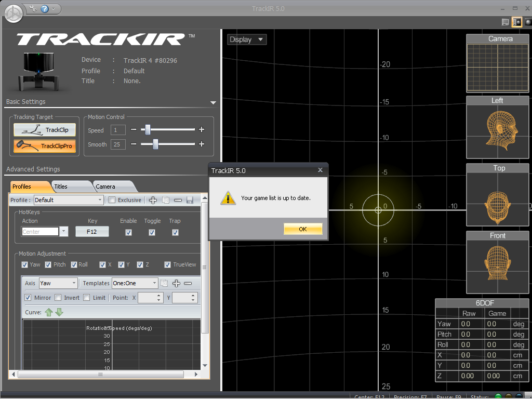The image size is (532, 399).
Task: Disable the Yaw motion checkbox
Action: pyautogui.click(x=25, y=264)
